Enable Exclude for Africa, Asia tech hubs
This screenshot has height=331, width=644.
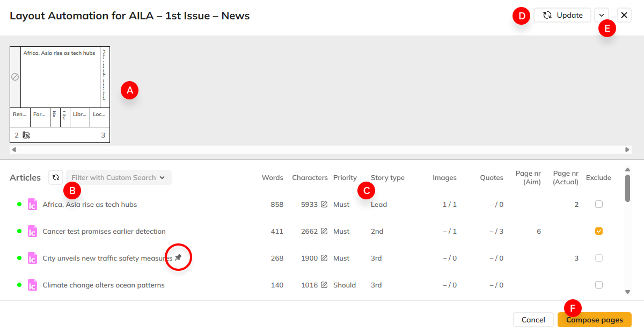pyautogui.click(x=599, y=204)
